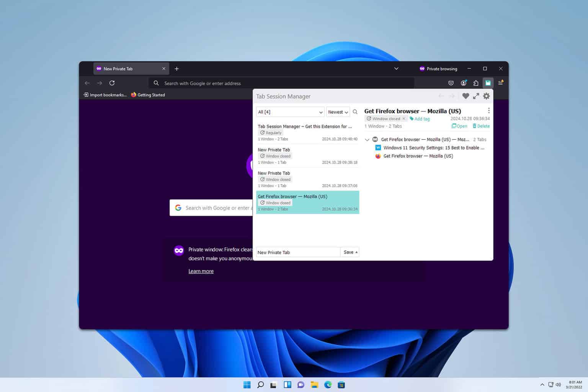The width and height of the screenshot is (588, 392).
Task: Click the Learn more link
Action: point(201,271)
